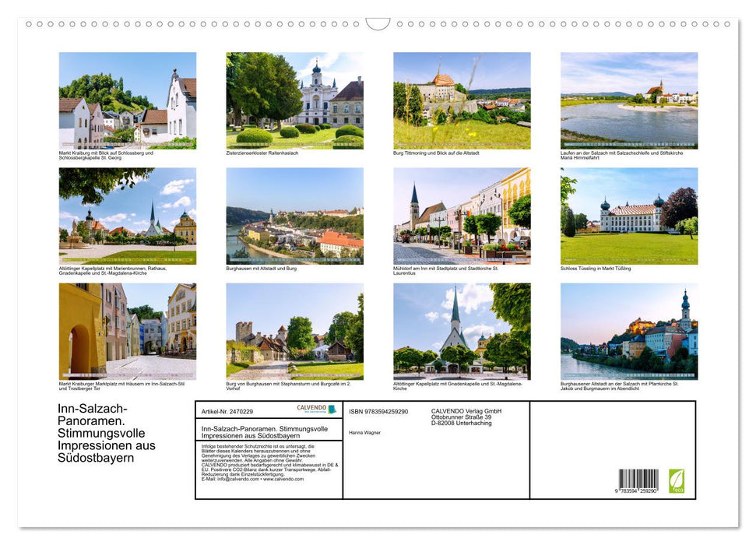
Task: Click barcode number '9 783594 259290'
Action: (x=636, y=491)
